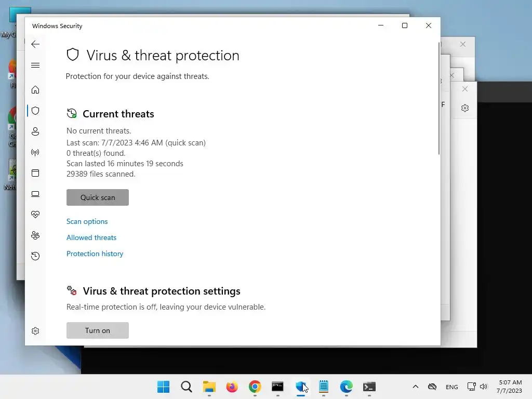Show hidden system tray icons

415,387
